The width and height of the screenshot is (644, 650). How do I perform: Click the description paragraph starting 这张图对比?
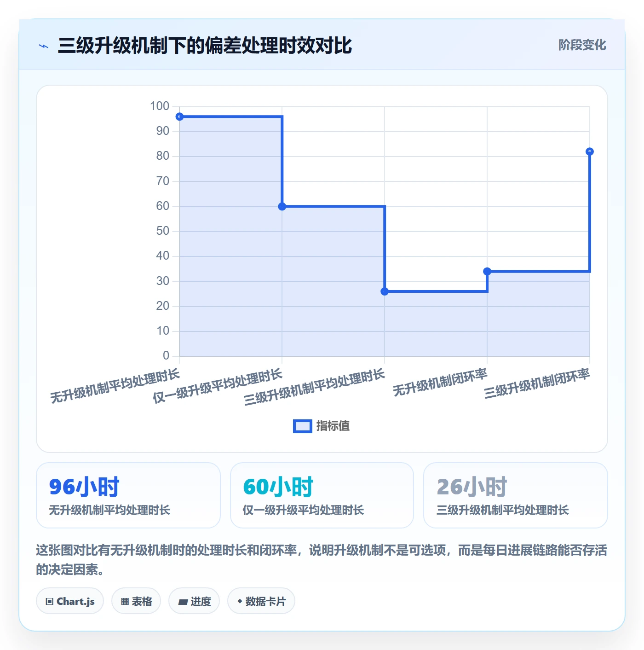point(322,560)
